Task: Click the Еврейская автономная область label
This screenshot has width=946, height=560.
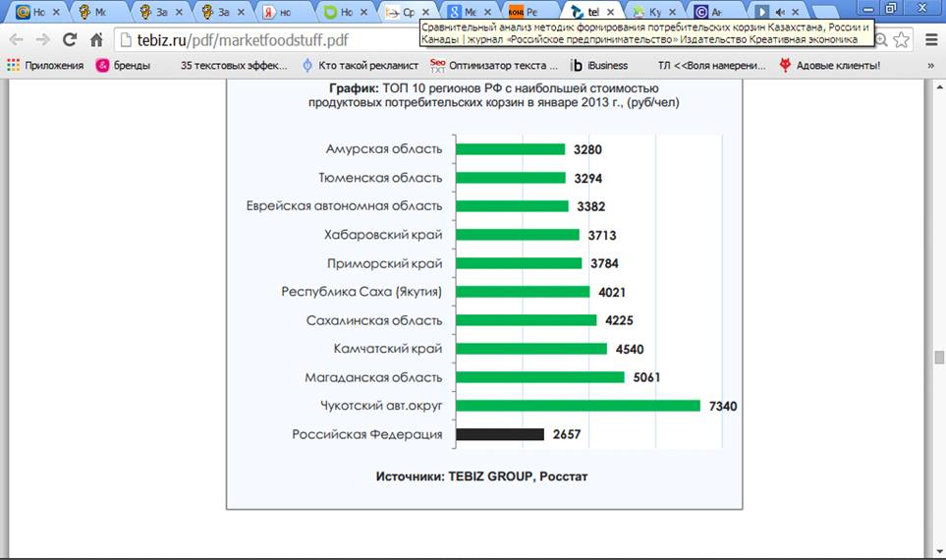Action: [344, 205]
